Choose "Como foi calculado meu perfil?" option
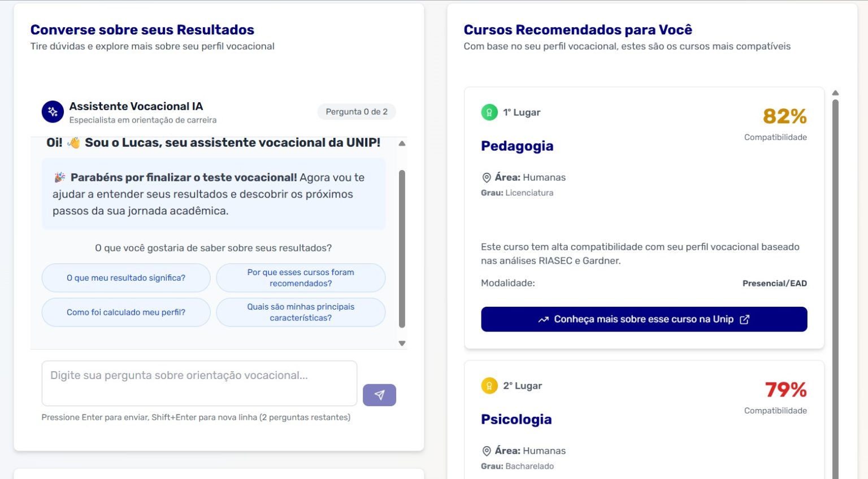The width and height of the screenshot is (868, 479). tap(126, 312)
